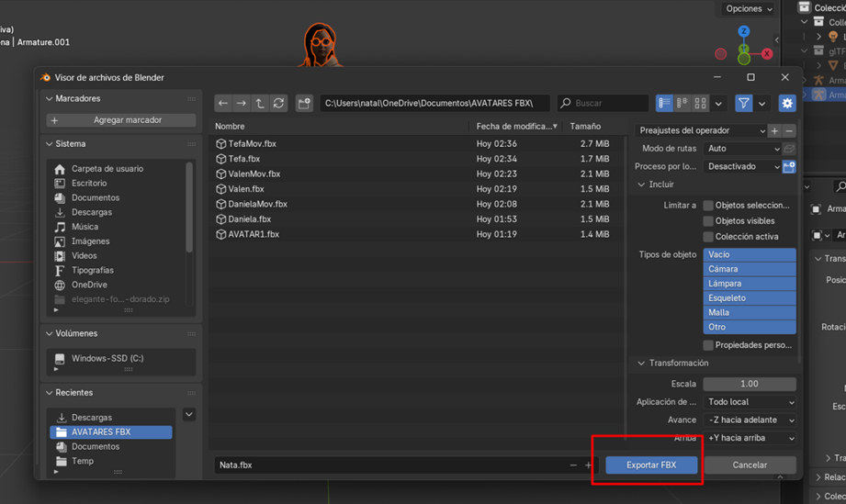846x504 pixels.
Task: Open Proceso por lotes Desactivado dropdown
Action: pos(742,166)
